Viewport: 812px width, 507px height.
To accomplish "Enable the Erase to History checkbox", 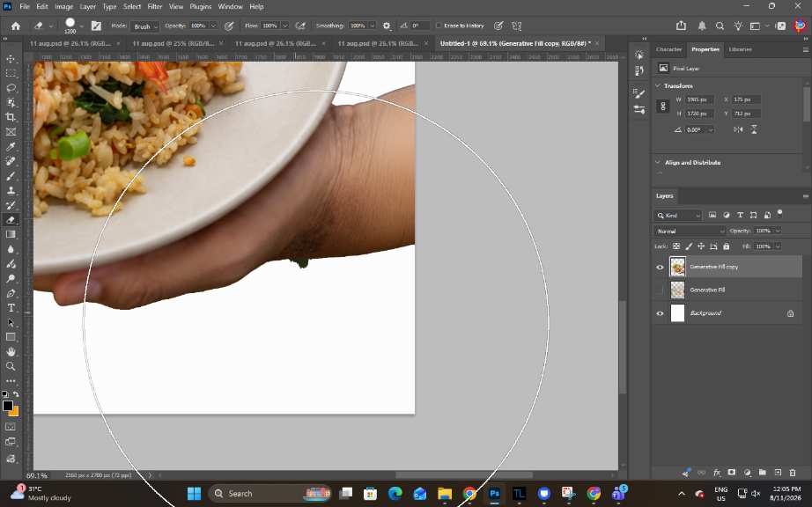I will [x=438, y=26].
